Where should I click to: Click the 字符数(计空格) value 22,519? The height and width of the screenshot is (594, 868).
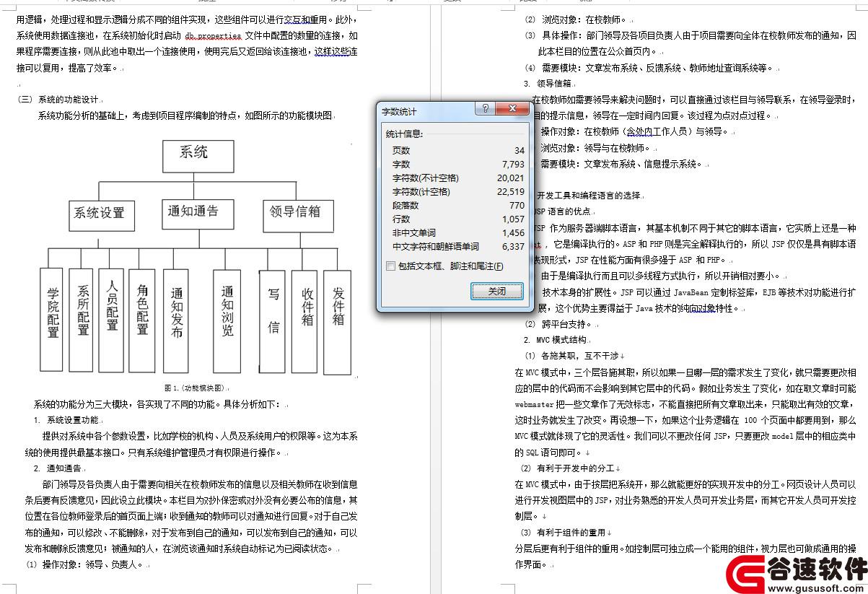511,191
